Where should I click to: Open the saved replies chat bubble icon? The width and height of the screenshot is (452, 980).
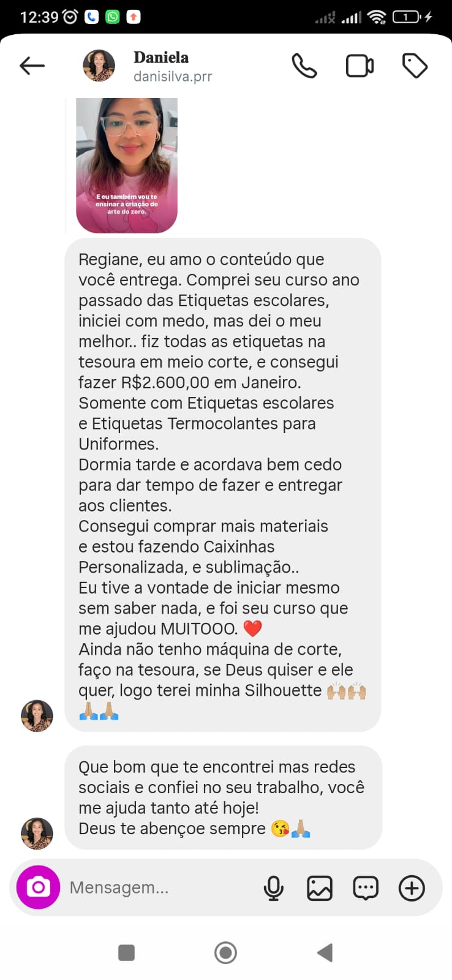pyautogui.click(x=366, y=888)
